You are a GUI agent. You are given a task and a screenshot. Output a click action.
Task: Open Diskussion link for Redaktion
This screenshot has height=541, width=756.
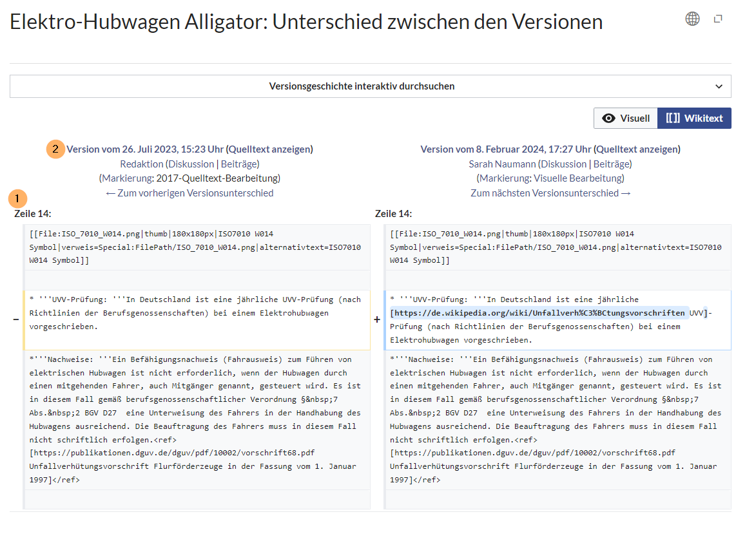191,164
